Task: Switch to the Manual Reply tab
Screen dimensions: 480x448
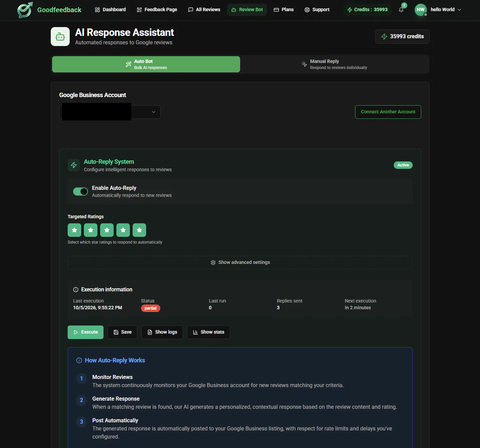Action: [334, 64]
